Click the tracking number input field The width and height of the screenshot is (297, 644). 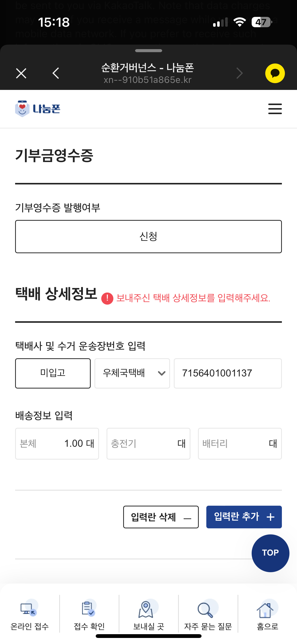point(227,373)
